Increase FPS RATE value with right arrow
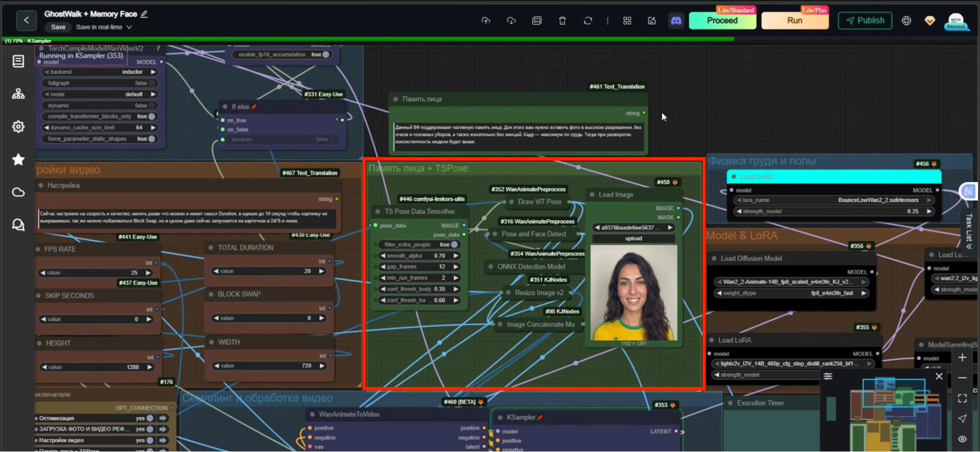 (148, 272)
